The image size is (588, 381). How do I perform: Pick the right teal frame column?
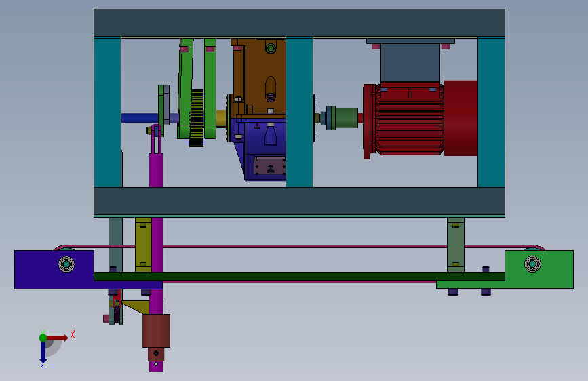491,112
